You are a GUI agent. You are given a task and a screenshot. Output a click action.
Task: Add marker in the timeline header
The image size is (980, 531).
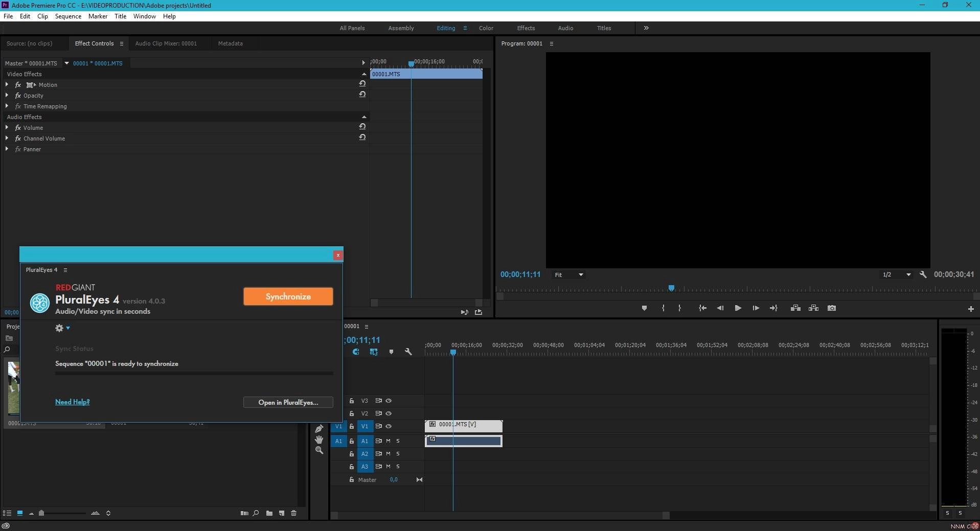pyautogui.click(x=391, y=352)
